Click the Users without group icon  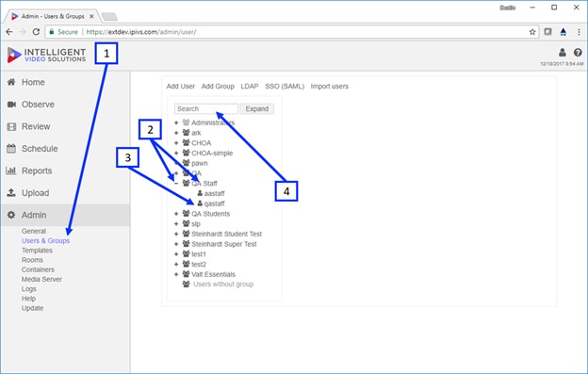coord(186,284)
